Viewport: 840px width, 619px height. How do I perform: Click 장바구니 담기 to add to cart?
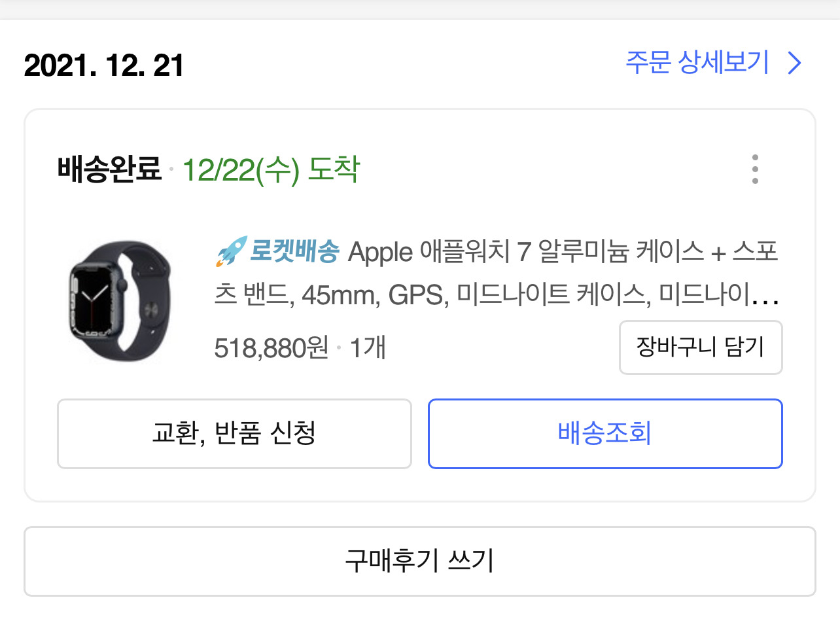pos(700,347)
